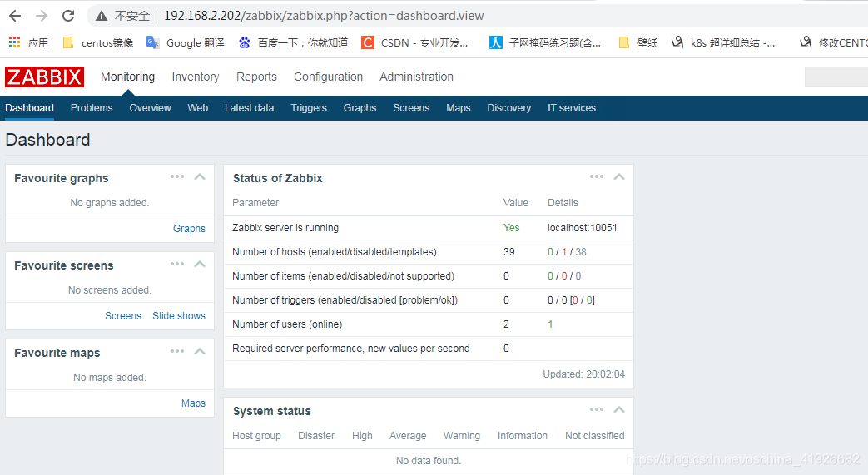
Task: Click Screens link in Favourite screens
Action: pyautogui.click(x=123, y=316)
